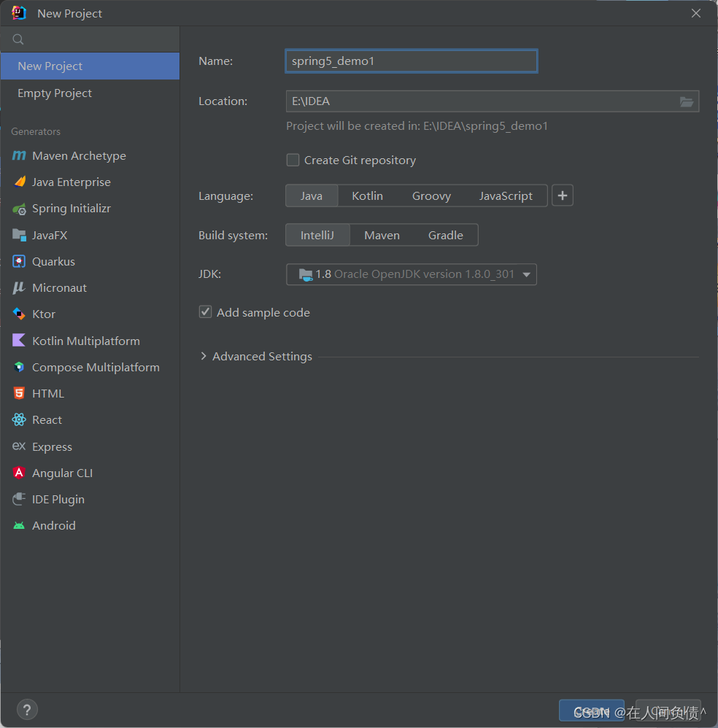Click the Maven Archetype generator icon
The width and height of the screenshot is (718, 728).
(x=19, y=155)
